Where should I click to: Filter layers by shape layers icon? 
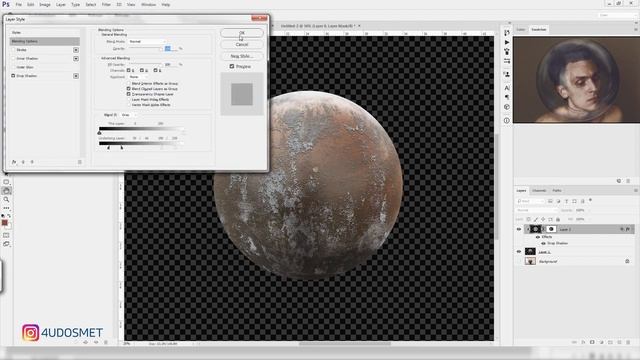click(x=574, y=201)
